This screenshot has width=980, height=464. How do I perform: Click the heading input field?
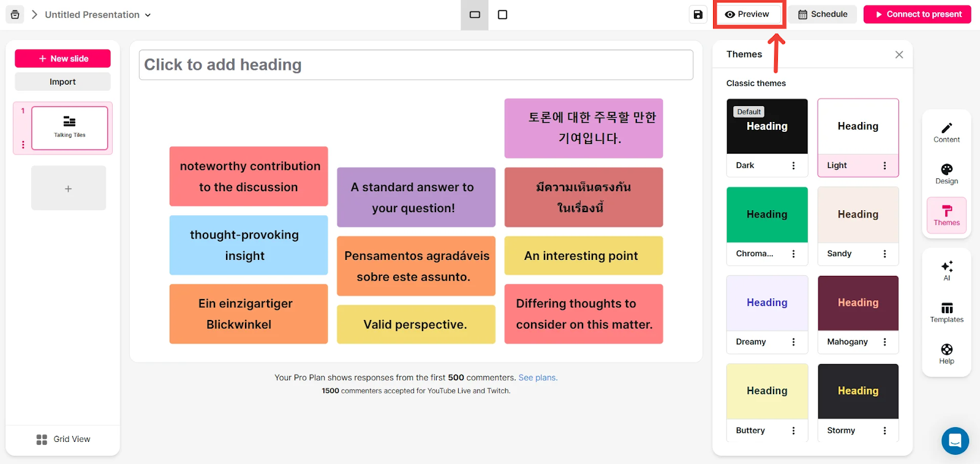coord(416,65)
